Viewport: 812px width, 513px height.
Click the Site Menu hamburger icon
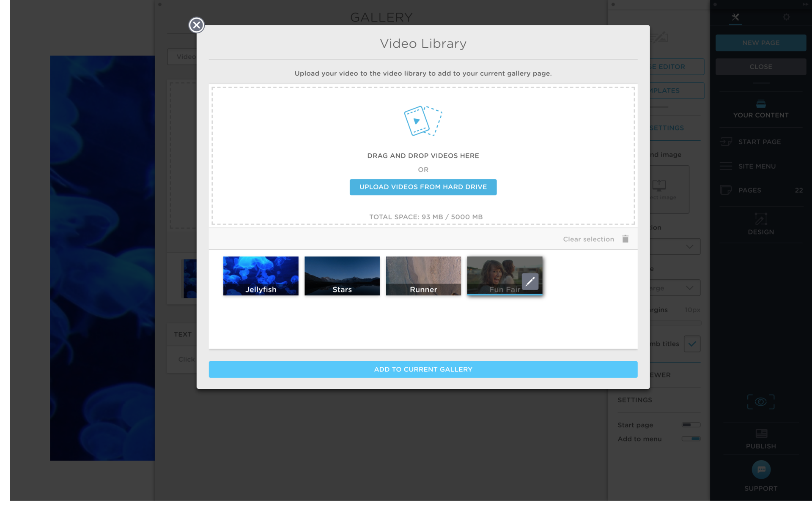pos(726,166)
